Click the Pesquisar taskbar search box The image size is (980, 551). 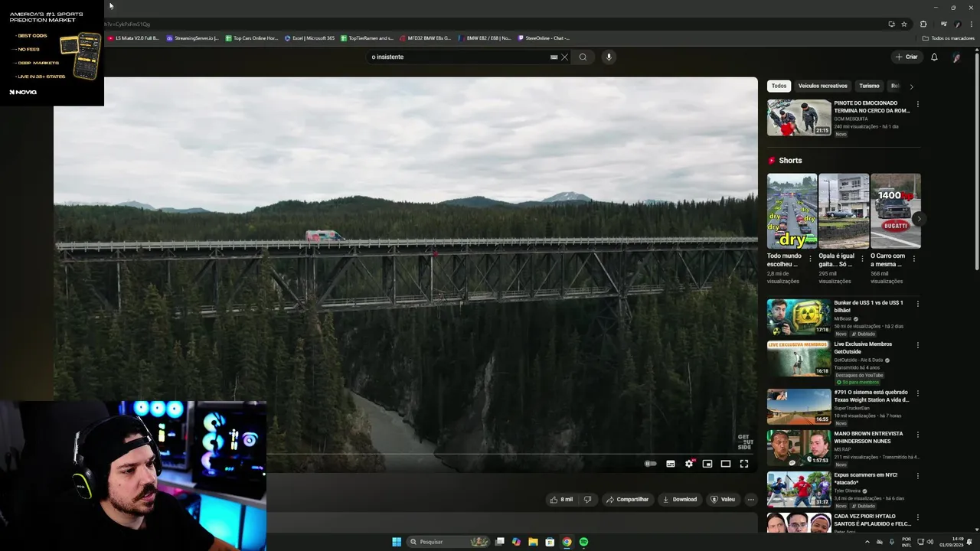point(448,542)
